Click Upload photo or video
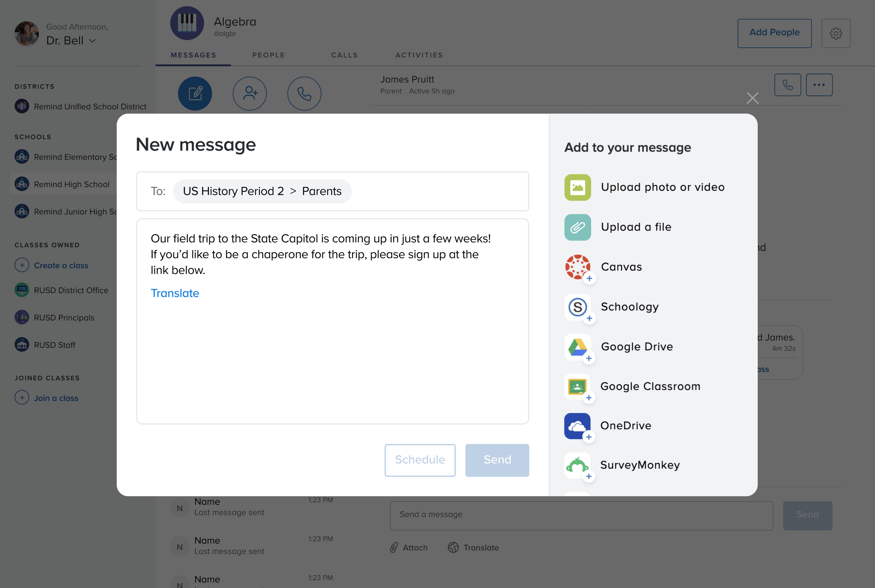Screen dimensions: 875x588 click(x=577, y=187)
